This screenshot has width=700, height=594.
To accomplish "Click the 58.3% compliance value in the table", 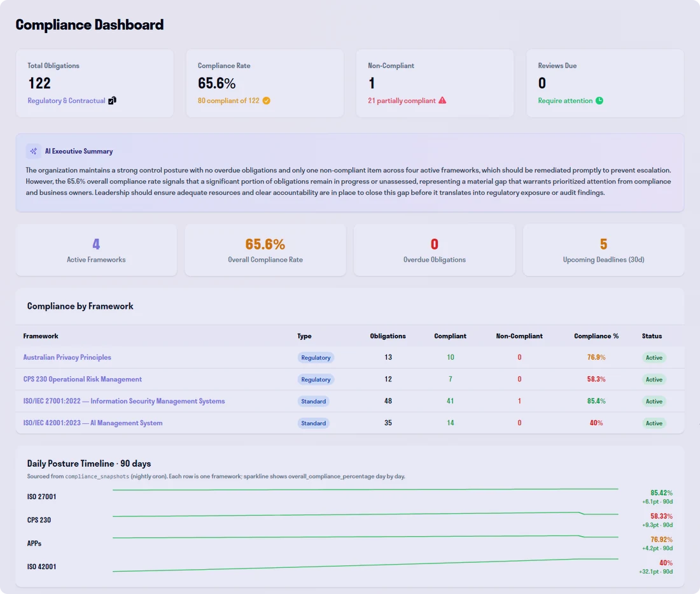I will (x=596, y=379).
